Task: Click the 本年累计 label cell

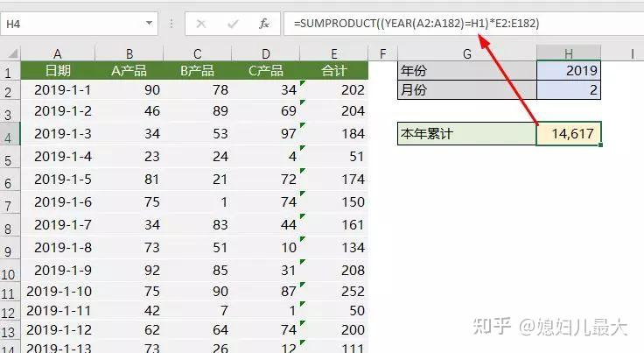Action: (x=467, y=133)
